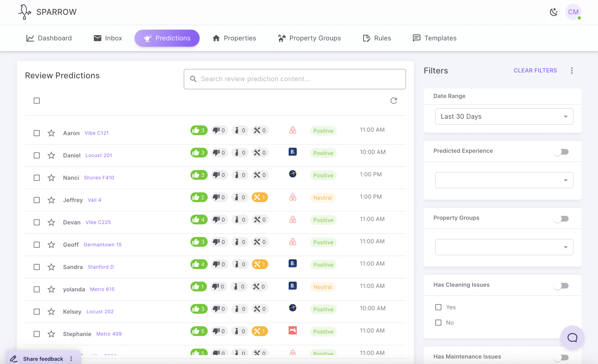This screenshot has height=364, width=598.
Task: Check the select-all predictions checkbox
Action: 37,100
